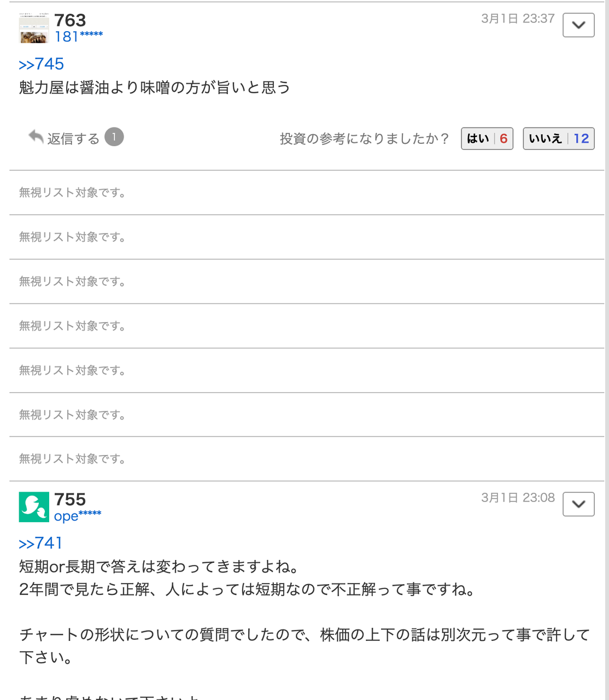Click timestamp 3月1日 23:37
Image resolution: width=609 pixels, height=700 pixels.
(x=517, y=19)
